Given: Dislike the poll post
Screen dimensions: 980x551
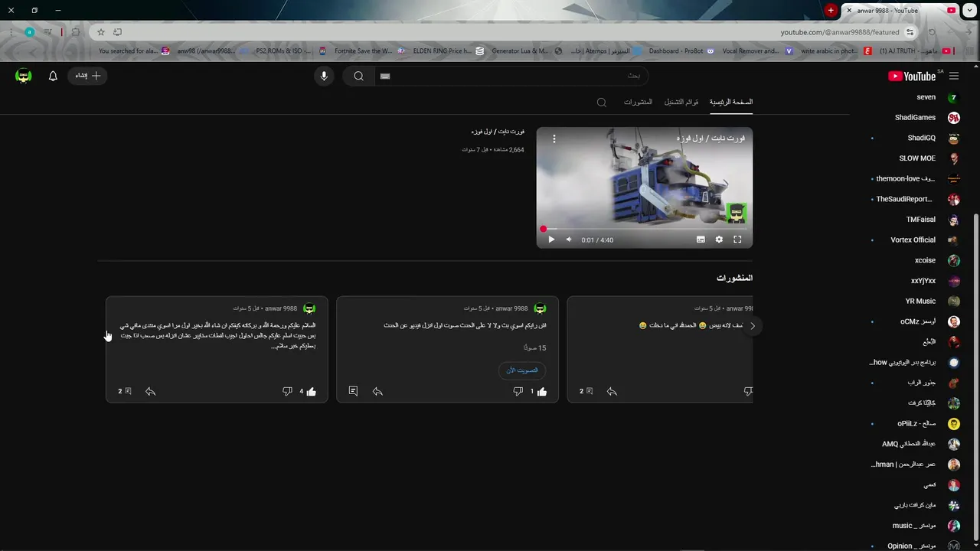Looking at the screenshot, I should (518, 391).
